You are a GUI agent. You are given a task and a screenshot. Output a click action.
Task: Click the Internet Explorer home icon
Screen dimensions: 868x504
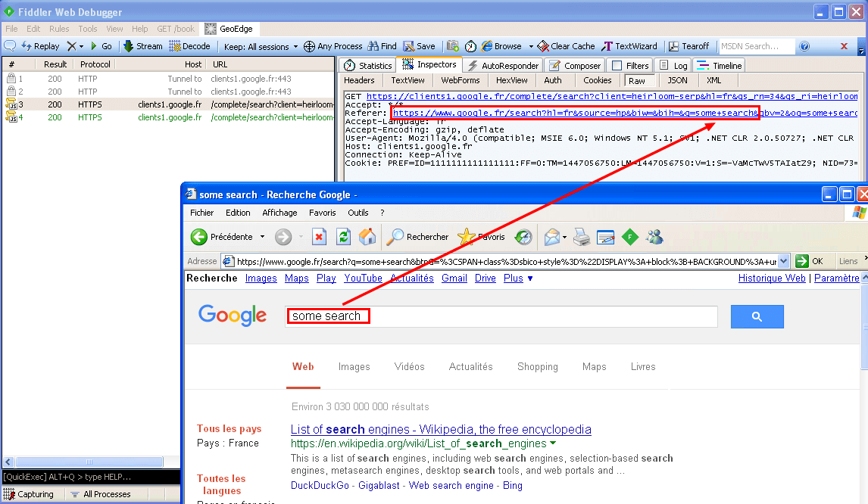click(x=367, y=237)
